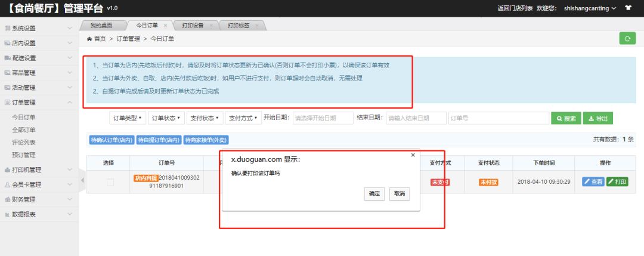The width and height of the screenshot is (644, 256).
Task: Filter by 待商家接单(外卖)
Action: point(206,140)
